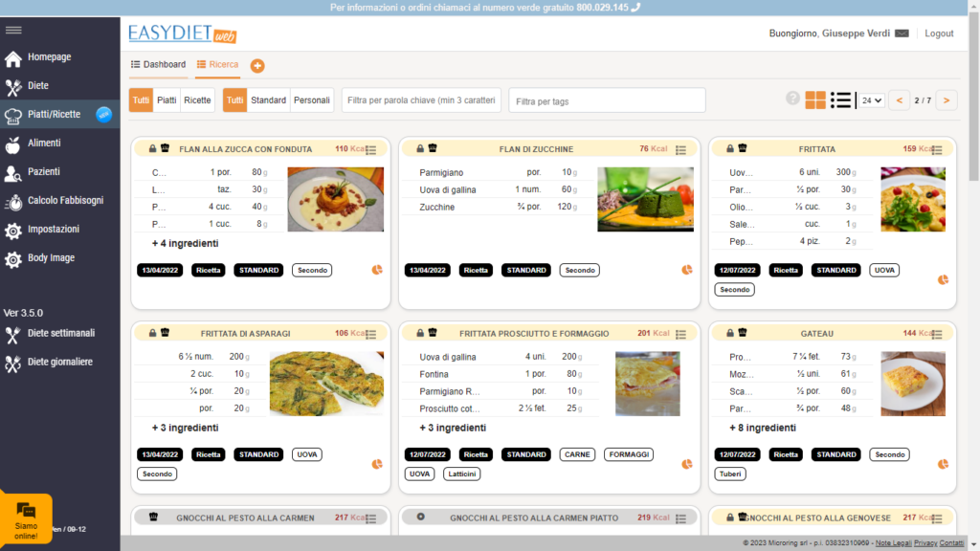Open the Note Legali footer link
Viewport: 980px width, 551px height.
[x=893, y=543]
